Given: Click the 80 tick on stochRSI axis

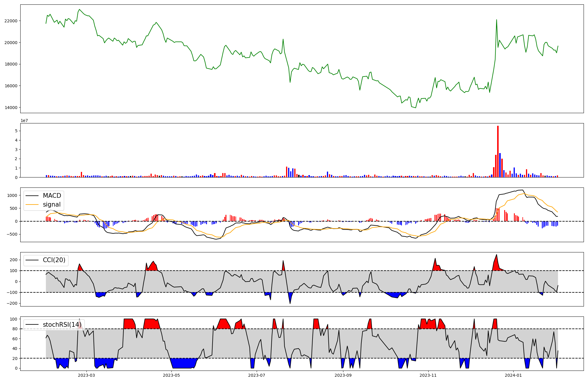Looking at the screenshot, I should point(15,329).
